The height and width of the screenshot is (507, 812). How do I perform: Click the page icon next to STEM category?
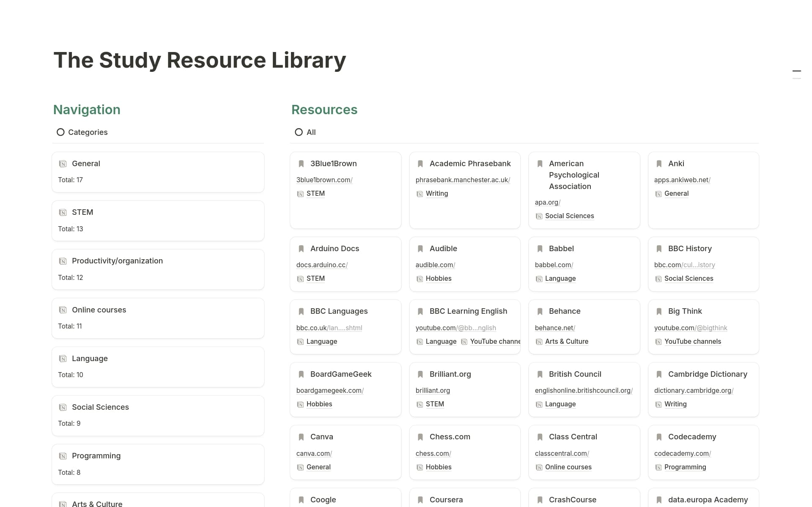[63, 212]
